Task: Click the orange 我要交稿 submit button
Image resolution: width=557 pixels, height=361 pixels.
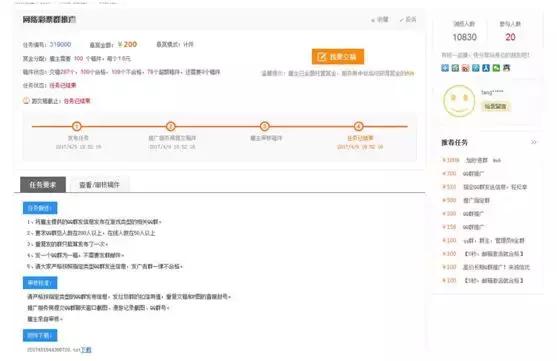Action: click(338, 57)
